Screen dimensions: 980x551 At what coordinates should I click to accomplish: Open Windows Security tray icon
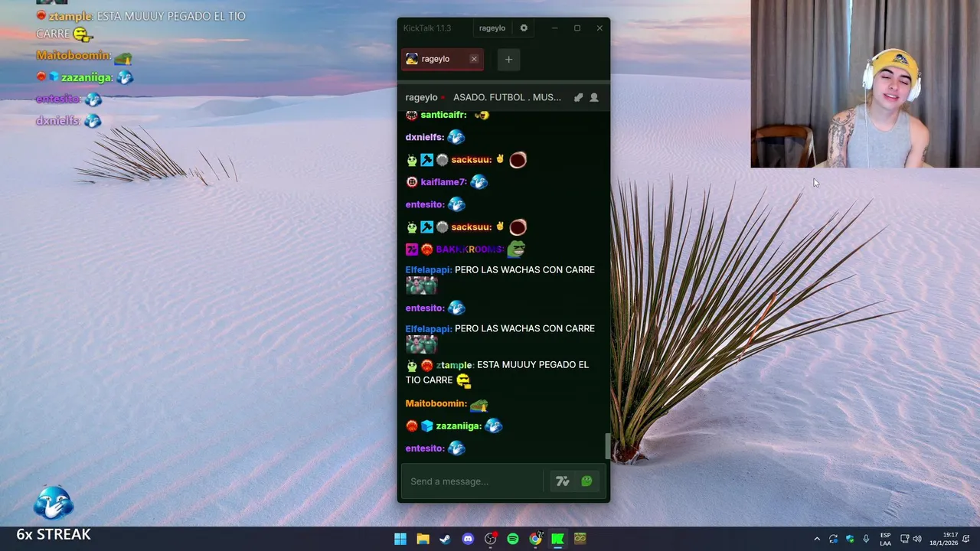click(850, 539)
